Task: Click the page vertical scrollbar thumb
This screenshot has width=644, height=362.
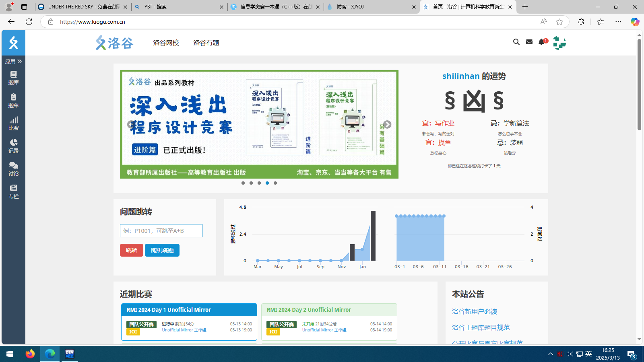Action: coord(639,84)
